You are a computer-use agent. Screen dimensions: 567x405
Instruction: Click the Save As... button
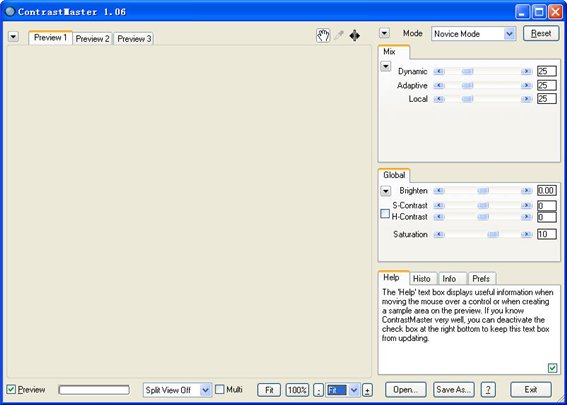click(454, 390)
